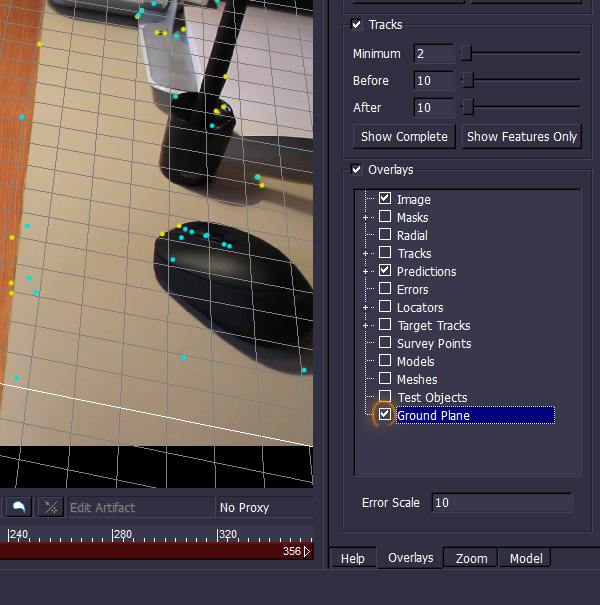Uncheck the Overlays section checkbox
600x605 pixels.
[x=357, y=170]
